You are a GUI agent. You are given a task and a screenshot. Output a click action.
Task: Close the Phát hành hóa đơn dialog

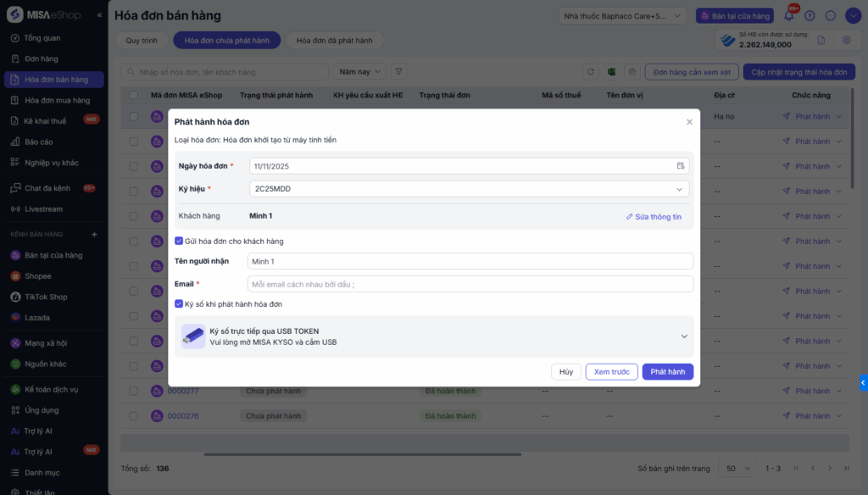(689, 122)
